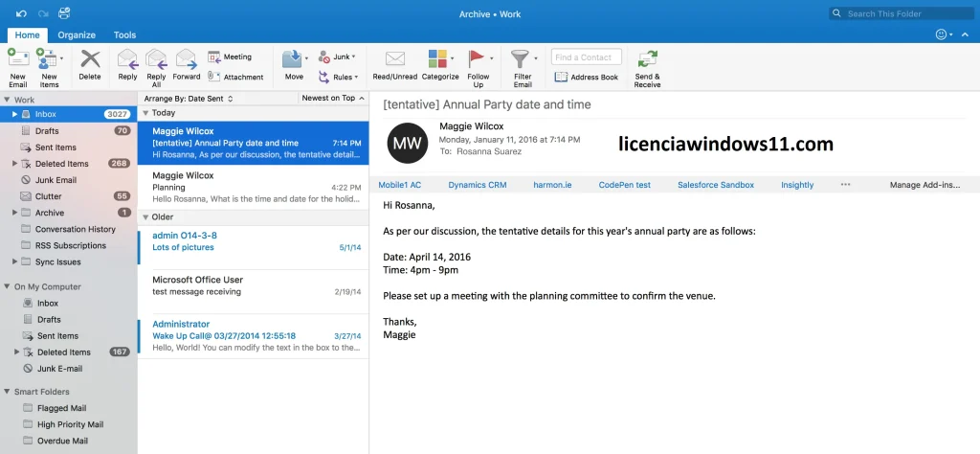
Task: Switch to the Home tab
Action: (27, 35)
